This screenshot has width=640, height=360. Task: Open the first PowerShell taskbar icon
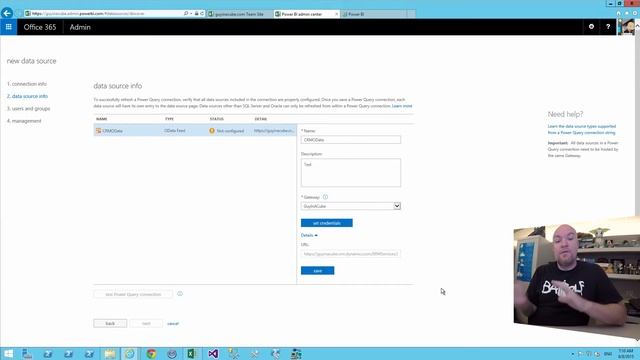pyautogui.click(x=48, y=353)
